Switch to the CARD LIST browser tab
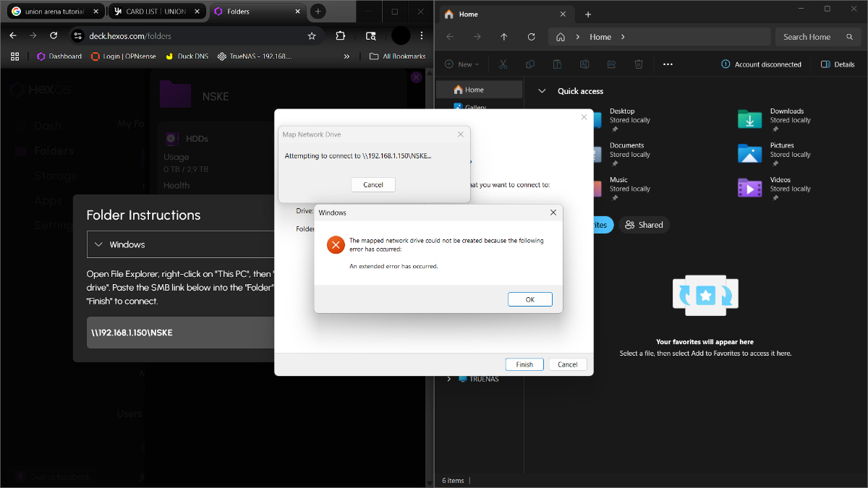 click(156, 12)
